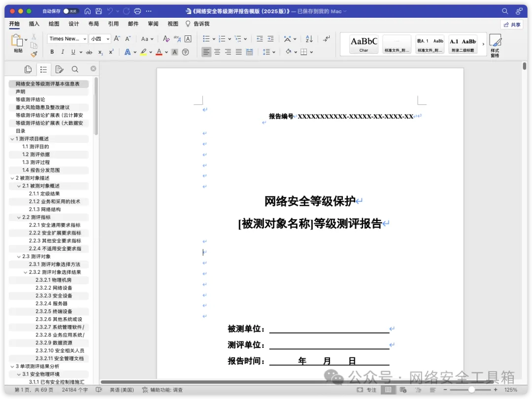Select the 目录 entry in the navigation pane
The image size is (532, 399).
coord(20,131)
